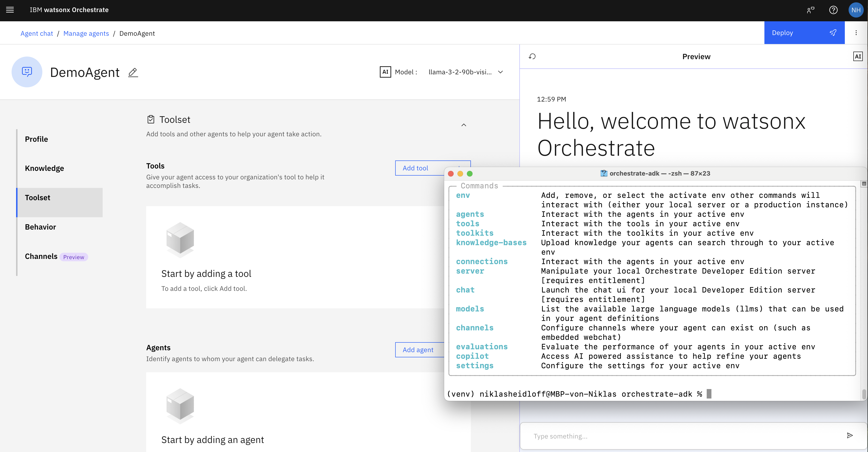Open the vertical three-dot overflow menu
Viewport: 868px width, 452px height.
856,33
